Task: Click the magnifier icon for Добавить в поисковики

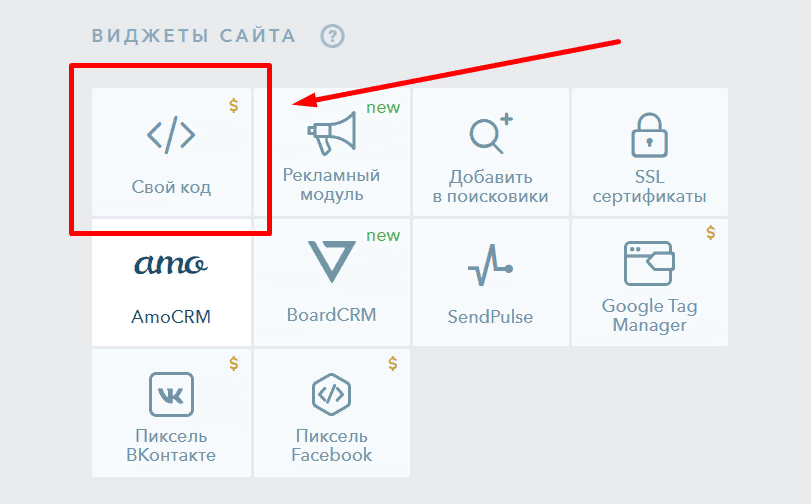Action: tap(491, 133)
